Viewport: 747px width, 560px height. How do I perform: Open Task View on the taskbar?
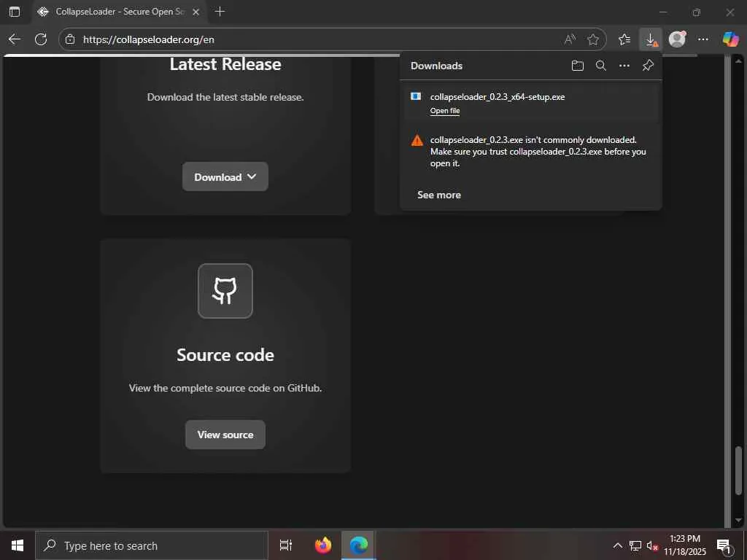(286, 545)
